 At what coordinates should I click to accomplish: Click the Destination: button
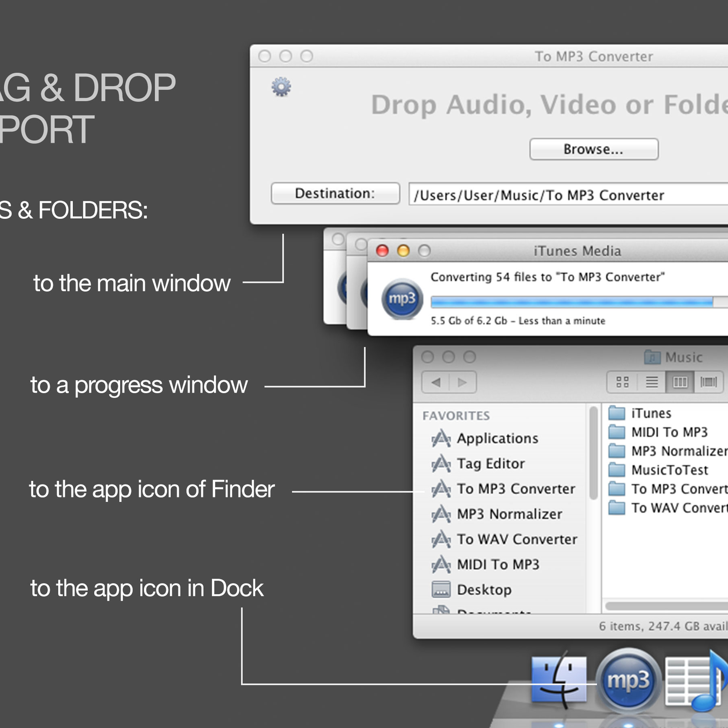tap(335, 193)
